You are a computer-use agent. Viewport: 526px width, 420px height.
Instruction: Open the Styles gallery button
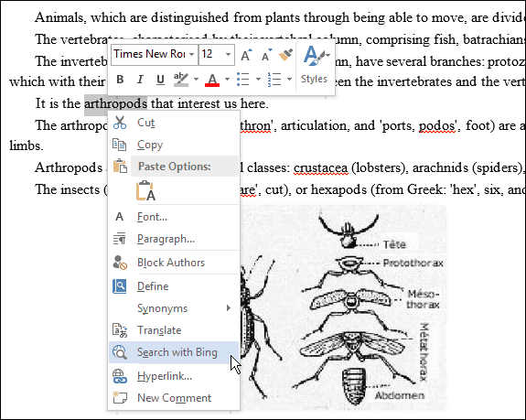coord(315,65)
